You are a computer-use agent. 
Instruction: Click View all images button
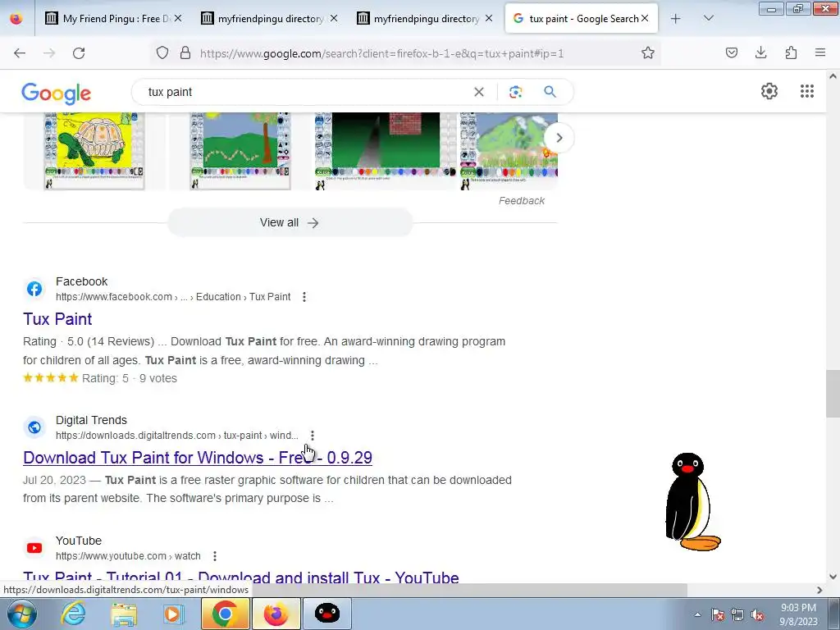(290, 222)
